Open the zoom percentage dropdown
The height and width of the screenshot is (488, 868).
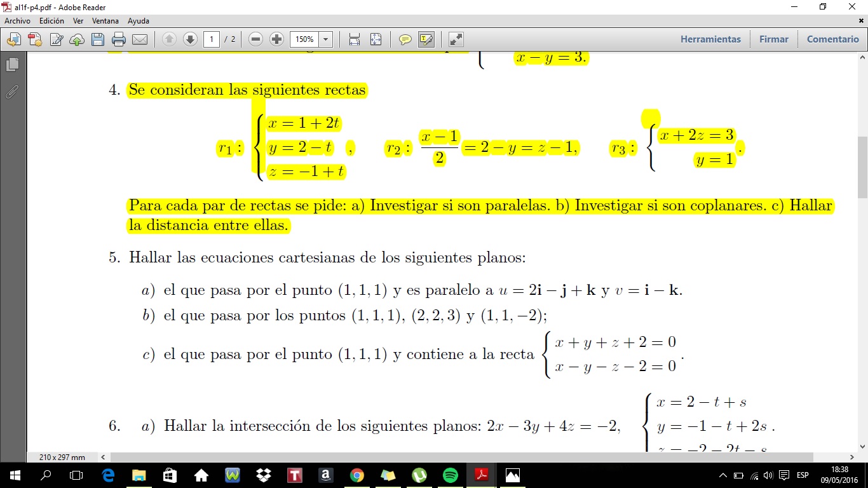(x=326, y=39)
